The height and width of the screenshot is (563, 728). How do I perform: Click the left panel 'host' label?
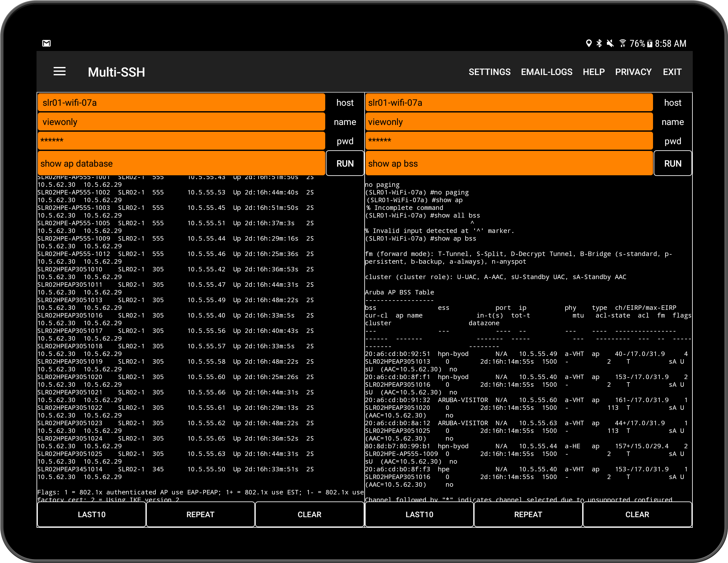coord(345,103)
